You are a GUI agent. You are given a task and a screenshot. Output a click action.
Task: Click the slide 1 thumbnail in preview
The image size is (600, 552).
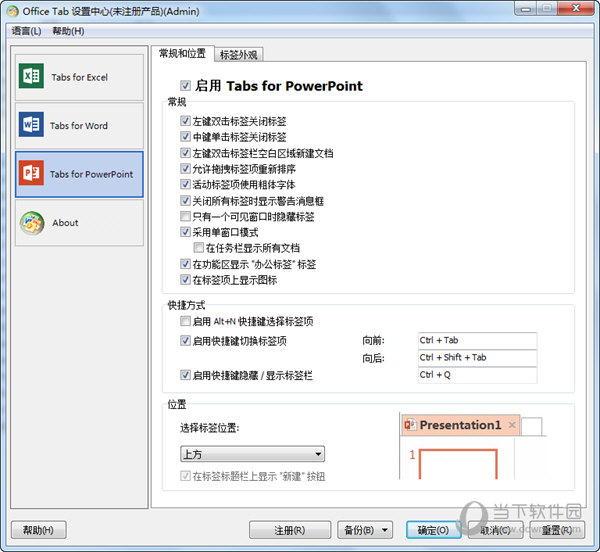(x=458, y=464)
